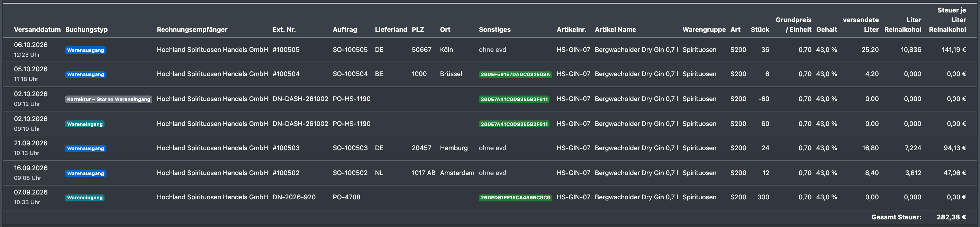Click the city Amsterdam
The height and width of the screenshot is (227, 980).
coord(457,173)
